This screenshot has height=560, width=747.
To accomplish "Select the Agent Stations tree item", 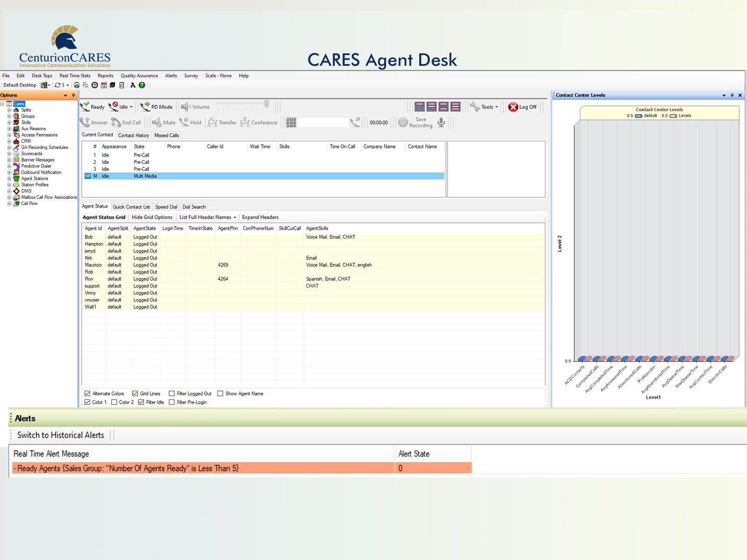I will [x=35, y=178].
